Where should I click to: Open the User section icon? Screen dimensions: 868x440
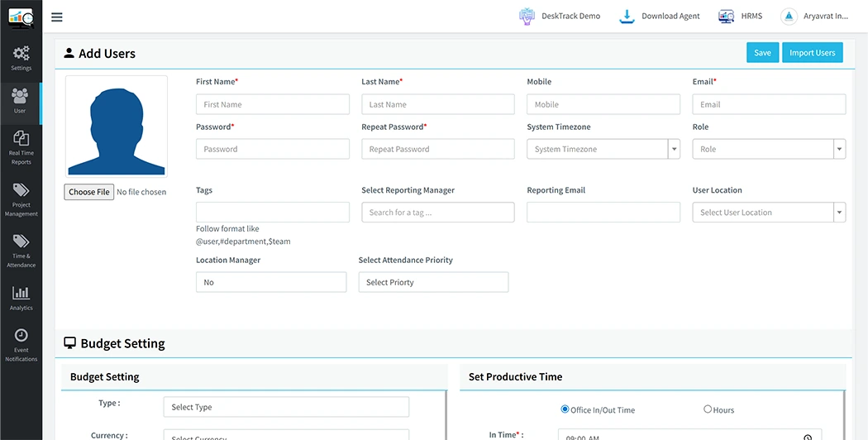(x=20, y=97)
